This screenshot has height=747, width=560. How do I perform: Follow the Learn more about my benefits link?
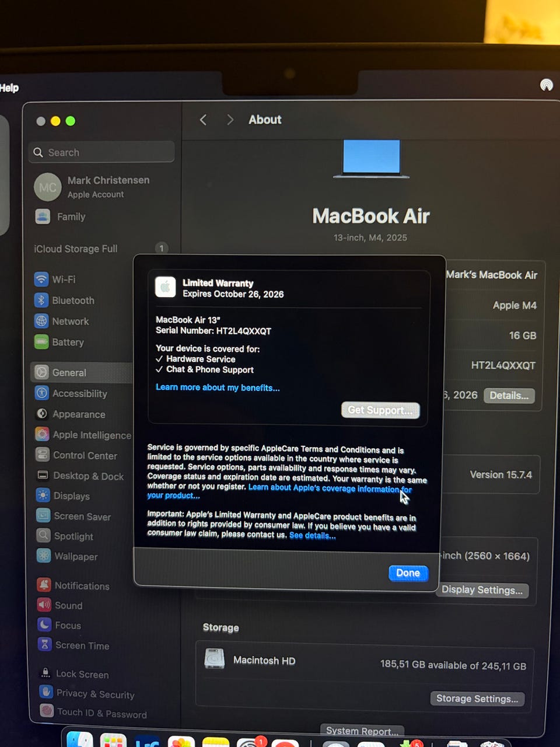218,388
